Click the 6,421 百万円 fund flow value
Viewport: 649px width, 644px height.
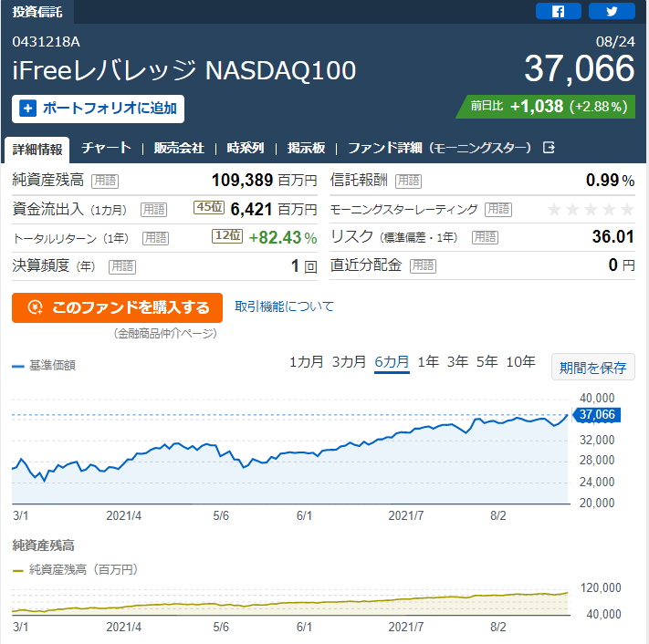pyautogui.click(x=274, y=210)
